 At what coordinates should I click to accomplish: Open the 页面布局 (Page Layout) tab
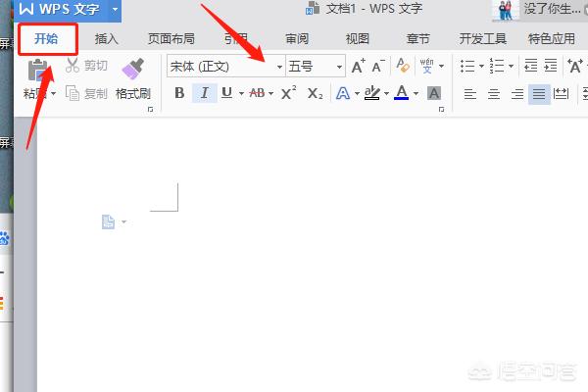point(171,38)
